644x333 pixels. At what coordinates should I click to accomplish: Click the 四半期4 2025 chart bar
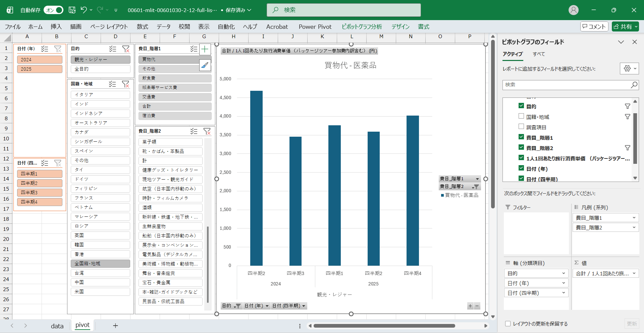[413, 190]
